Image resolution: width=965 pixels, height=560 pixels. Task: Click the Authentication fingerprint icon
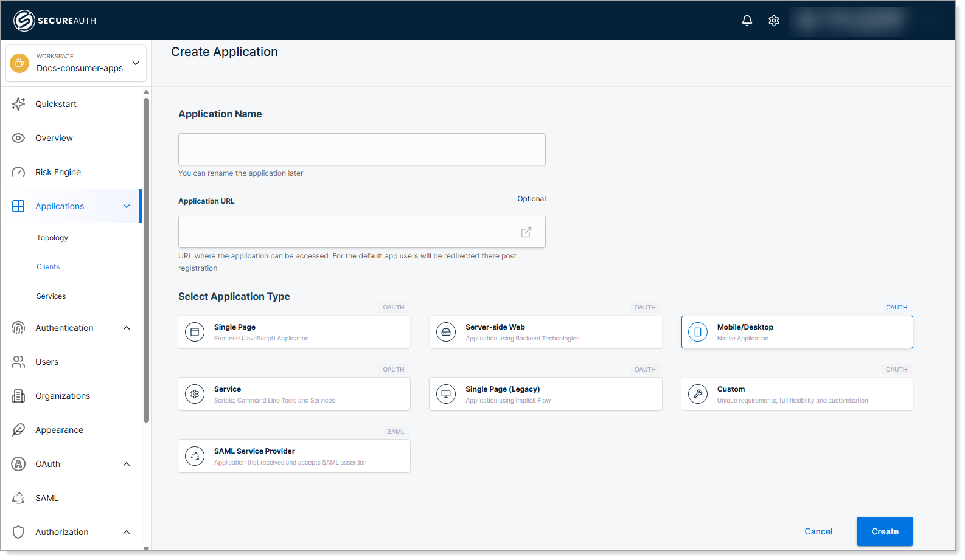[18, 328]
